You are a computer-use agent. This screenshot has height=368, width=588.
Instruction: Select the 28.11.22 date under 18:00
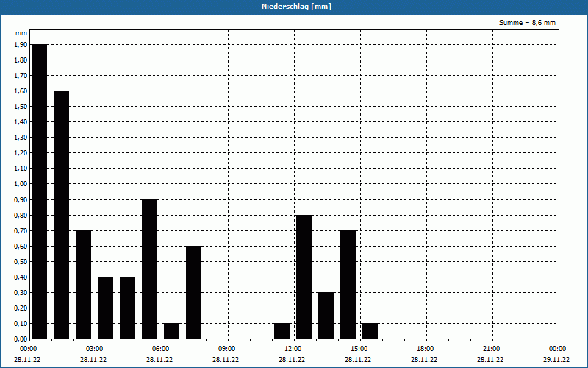tap(424, 360)
